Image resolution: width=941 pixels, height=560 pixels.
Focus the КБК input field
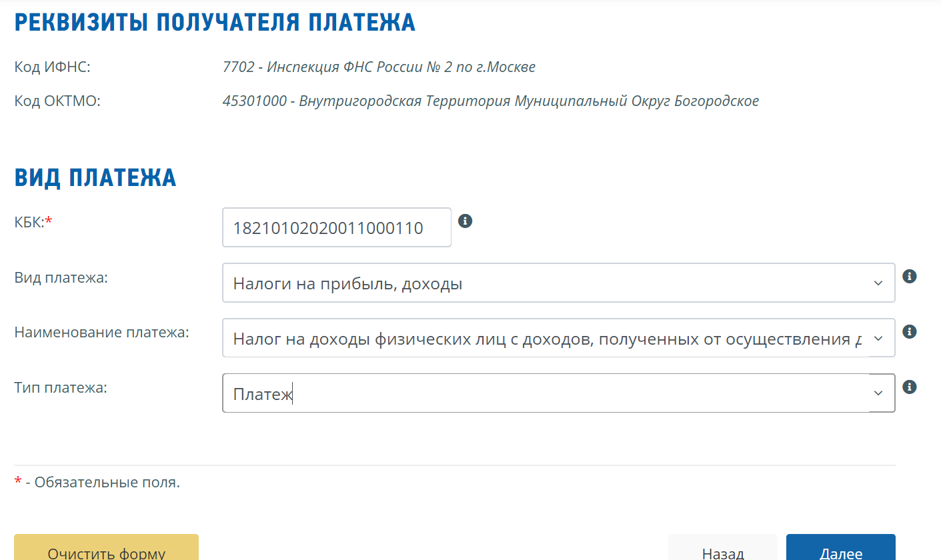click(x=337, y=227)
